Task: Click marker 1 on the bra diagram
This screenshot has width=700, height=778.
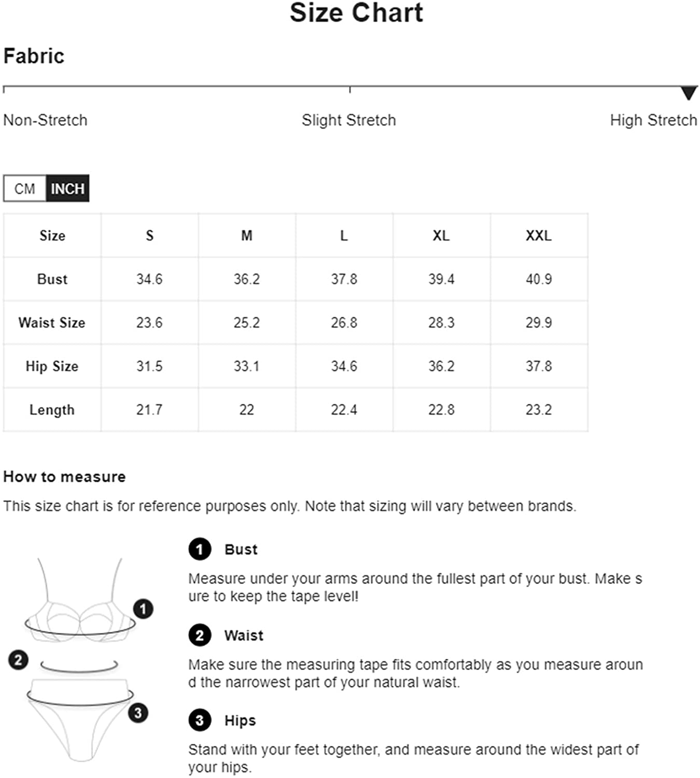Action: (143, 608)
